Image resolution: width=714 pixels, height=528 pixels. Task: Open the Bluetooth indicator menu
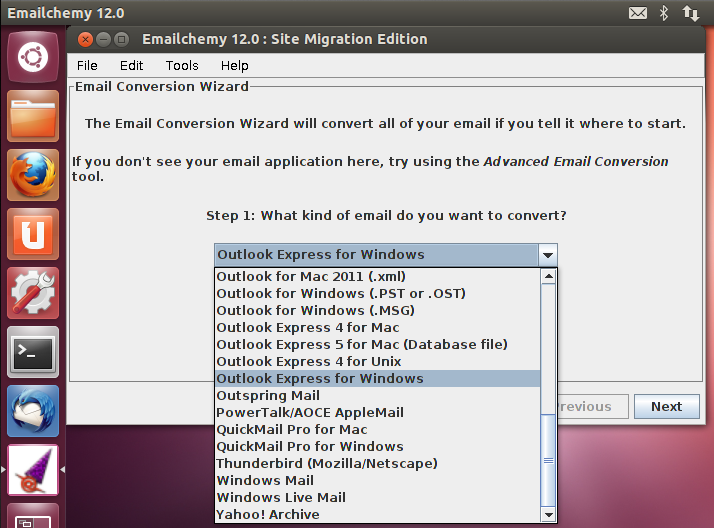664,13
